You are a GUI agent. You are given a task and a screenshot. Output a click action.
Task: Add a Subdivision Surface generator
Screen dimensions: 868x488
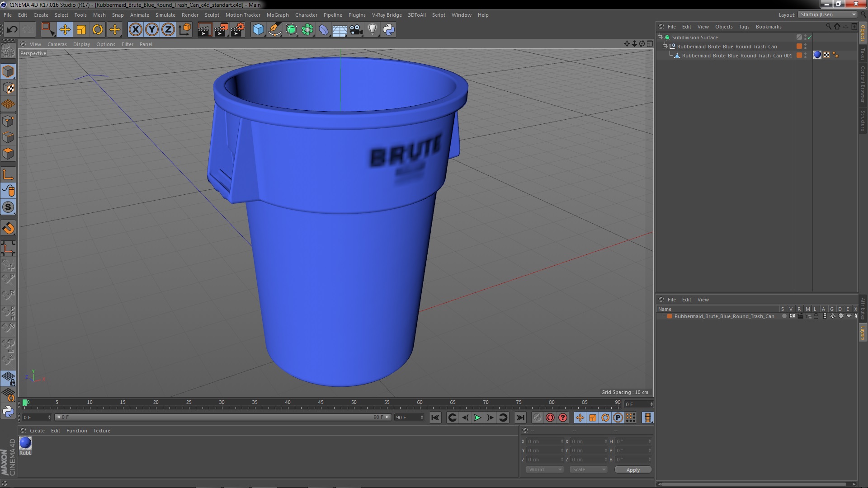pyautogui.click(x=292, y=30)
